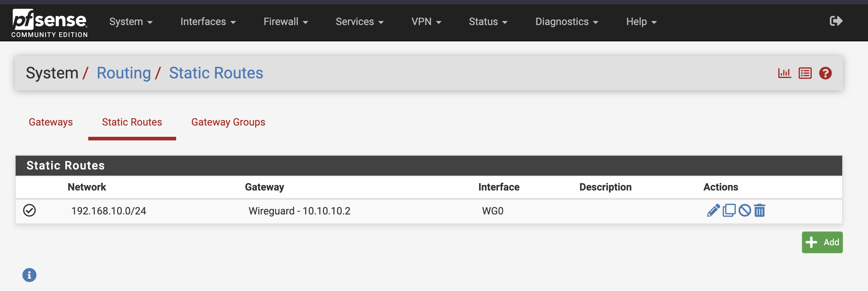Viewport: 868px width, 291px height.
Task: Select the 192.168.10.0/24 network row
Action: 109,211
